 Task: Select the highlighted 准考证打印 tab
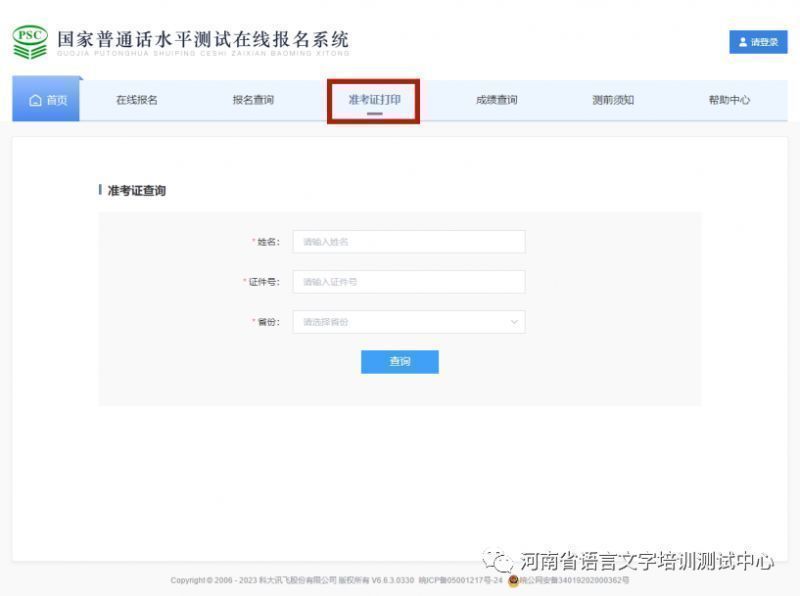(x=375, y=100)
